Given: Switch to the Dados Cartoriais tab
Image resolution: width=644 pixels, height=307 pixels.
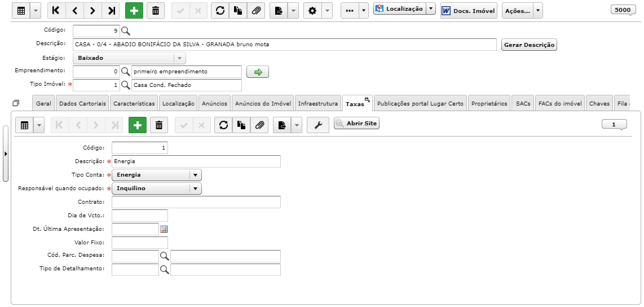Looking at the screenshot, I should click(82, 104).
